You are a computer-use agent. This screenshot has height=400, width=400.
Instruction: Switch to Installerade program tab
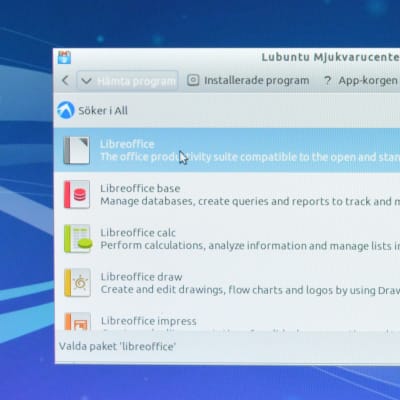(x=248, y=81)
